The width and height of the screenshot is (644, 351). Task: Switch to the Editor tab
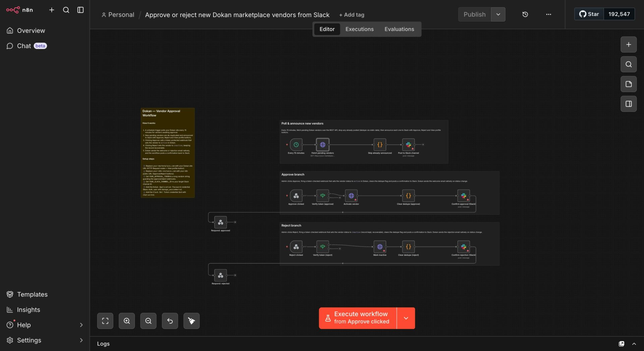tap(327, 29)
